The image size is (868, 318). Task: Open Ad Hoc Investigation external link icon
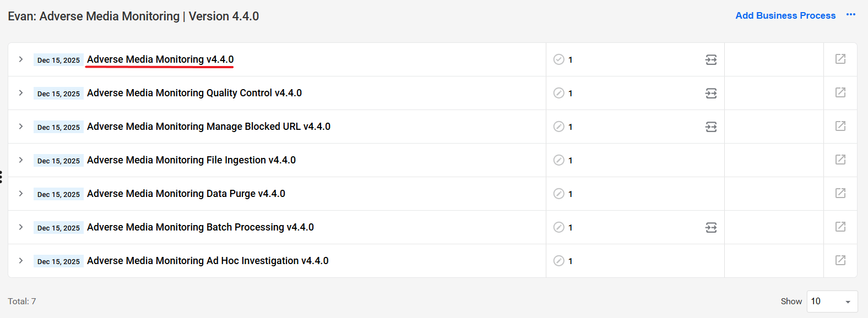[840, 260]
